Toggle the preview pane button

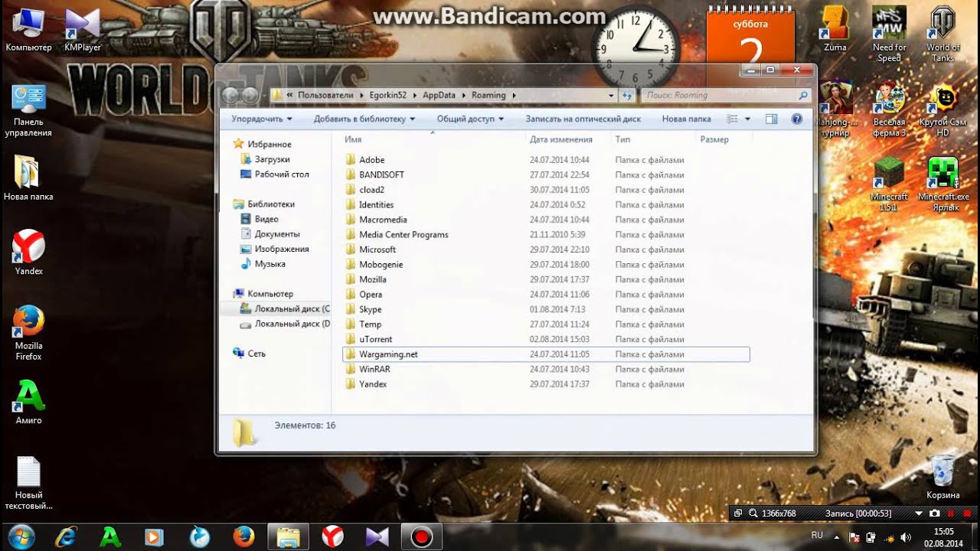(772, 119)
